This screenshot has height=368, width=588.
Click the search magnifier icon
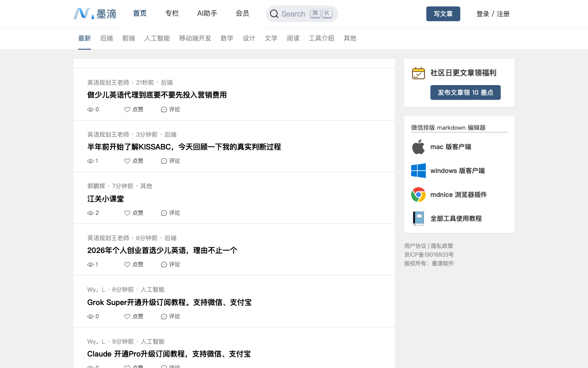coord(274,14)
